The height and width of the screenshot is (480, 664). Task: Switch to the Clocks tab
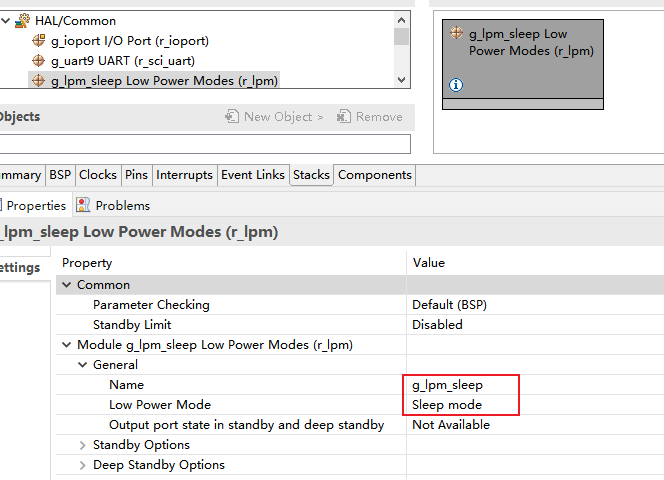click(98, 175)
